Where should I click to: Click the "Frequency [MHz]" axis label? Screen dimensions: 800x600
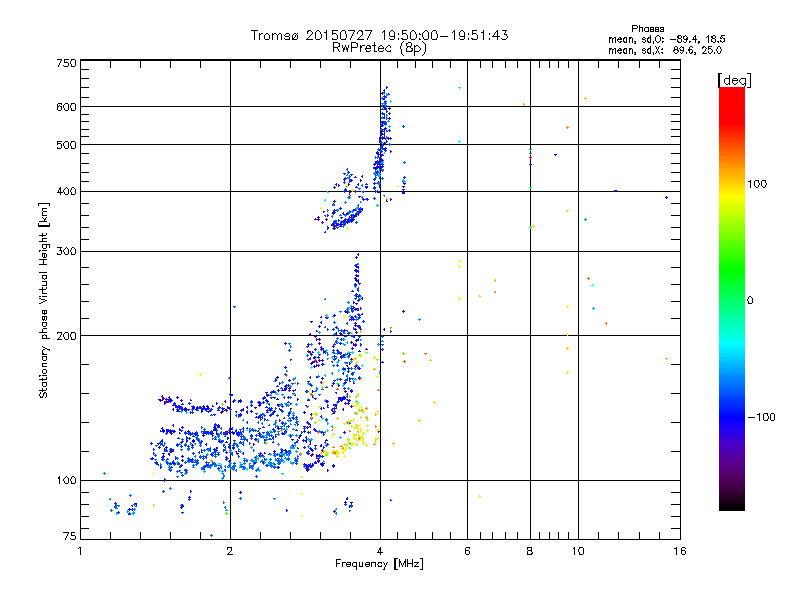click(379, 564)
